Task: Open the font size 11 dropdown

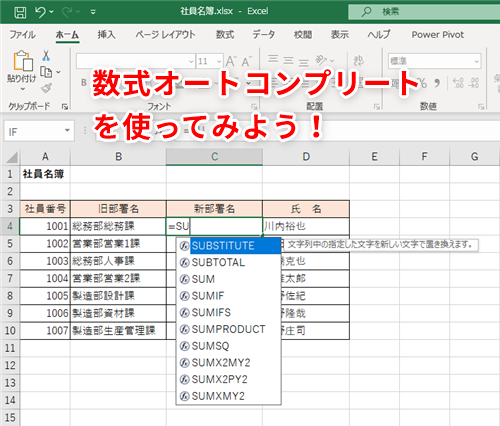Action: [x=219, y=61]
